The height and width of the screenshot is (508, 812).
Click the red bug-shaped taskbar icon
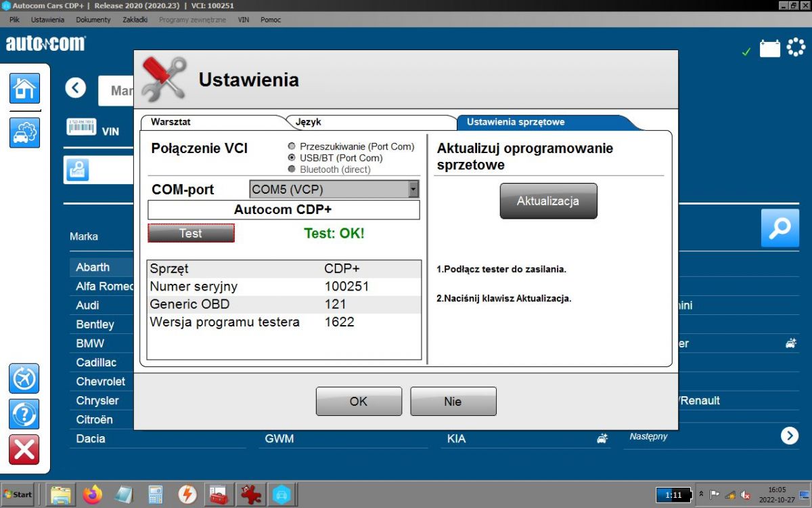(x=250, y=494)
